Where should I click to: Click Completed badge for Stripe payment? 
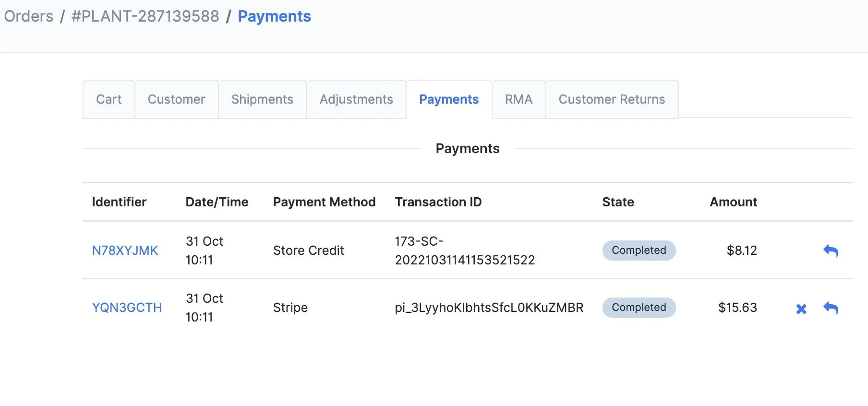[x=639, y=308]
